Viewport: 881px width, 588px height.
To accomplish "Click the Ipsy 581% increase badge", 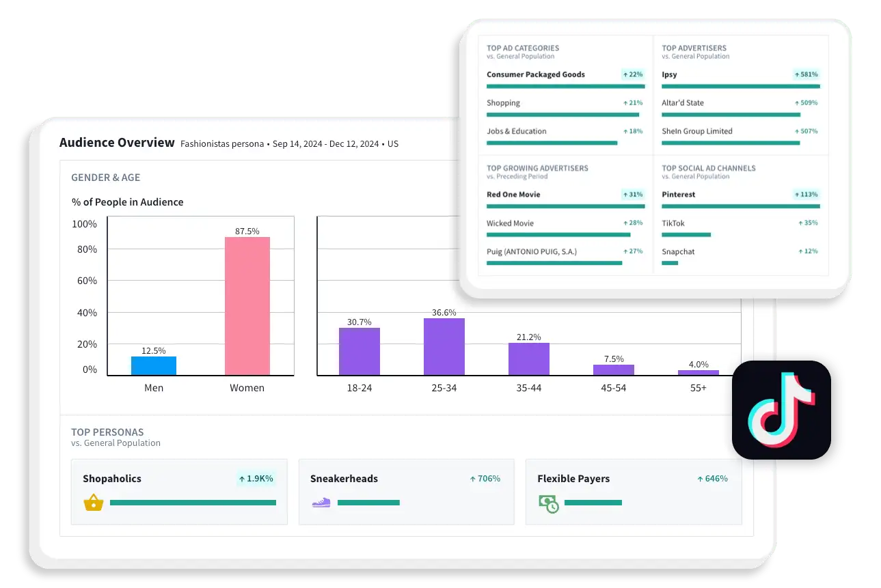I will [x=806, y=74].
